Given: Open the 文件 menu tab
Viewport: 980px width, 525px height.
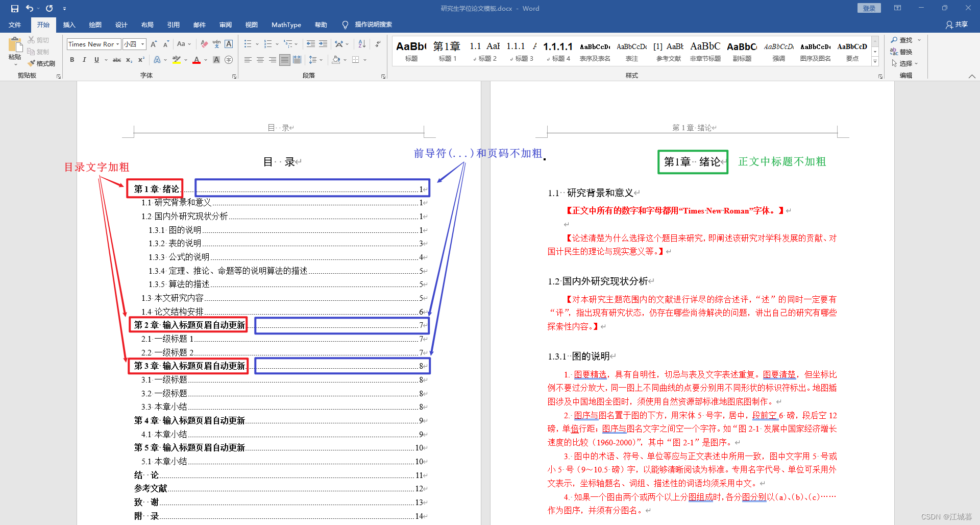Looking at the screenshot, I should click(15, 25).
